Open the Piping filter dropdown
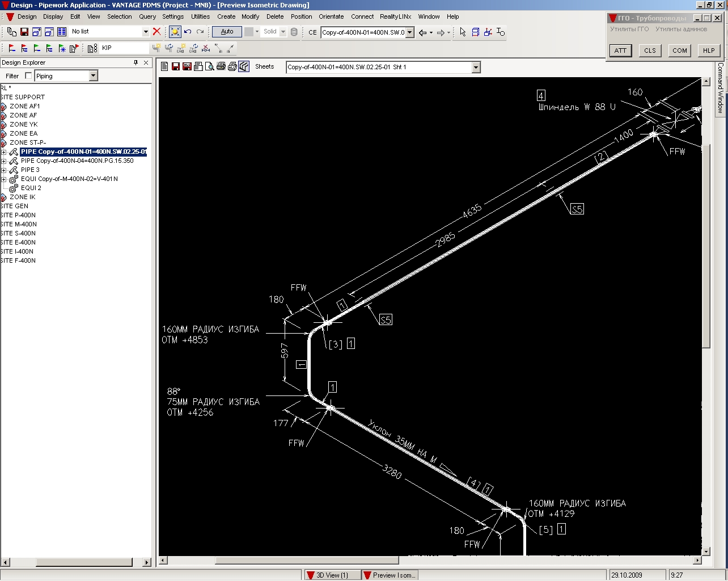This screenshot has height=581, width=728. (x=94, y=75)
